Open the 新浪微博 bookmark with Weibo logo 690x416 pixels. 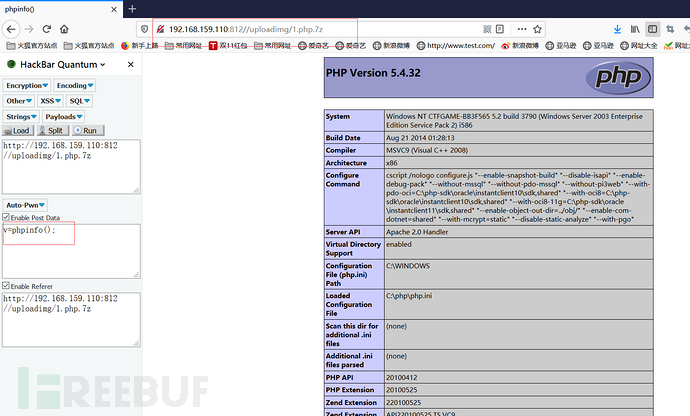(x=520, y=45)
